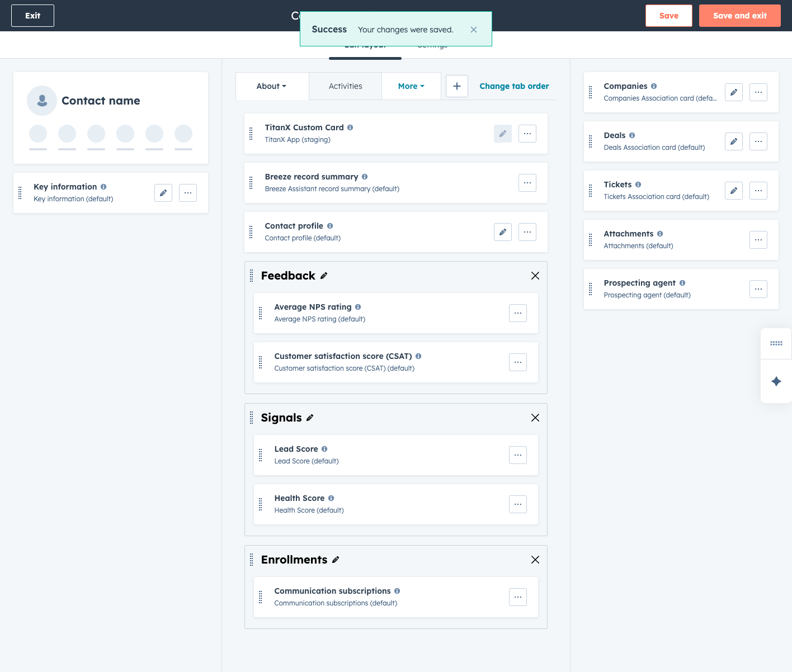Expand the About tab dropdown
The width and height of the screenshot is (792, 672).
272,86
